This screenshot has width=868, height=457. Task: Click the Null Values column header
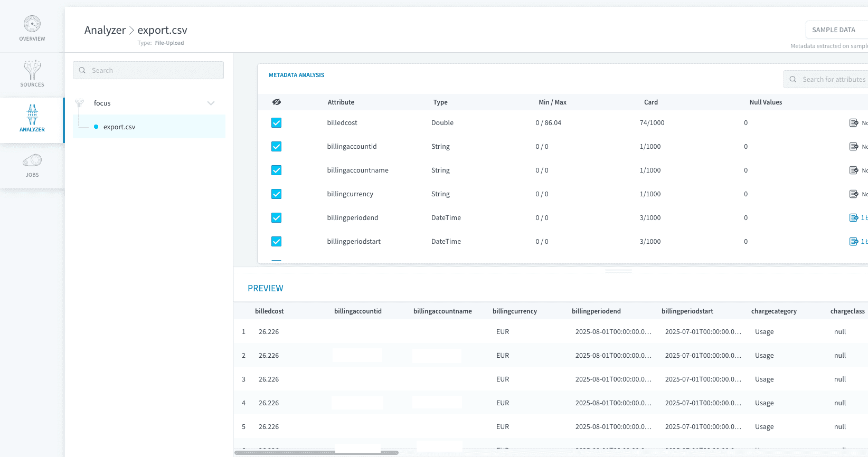pyautogui.click(x=766, y=102)
